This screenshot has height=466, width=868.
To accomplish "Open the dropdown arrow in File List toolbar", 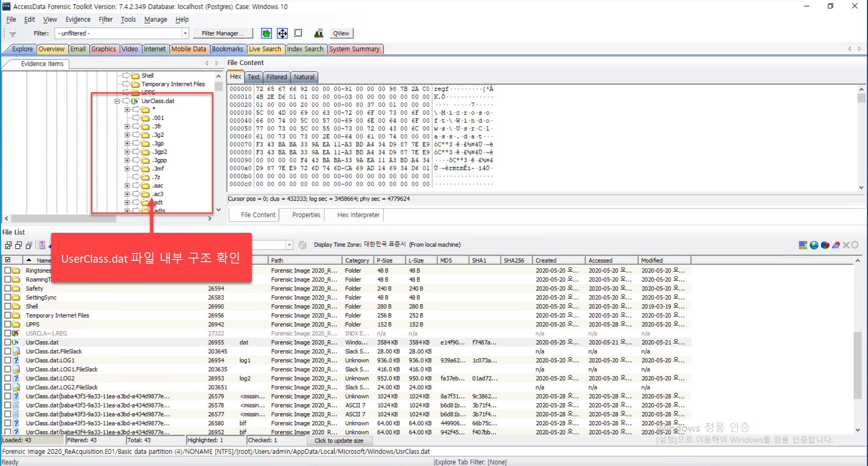I will pyautogui.click(x=289, y=245).
